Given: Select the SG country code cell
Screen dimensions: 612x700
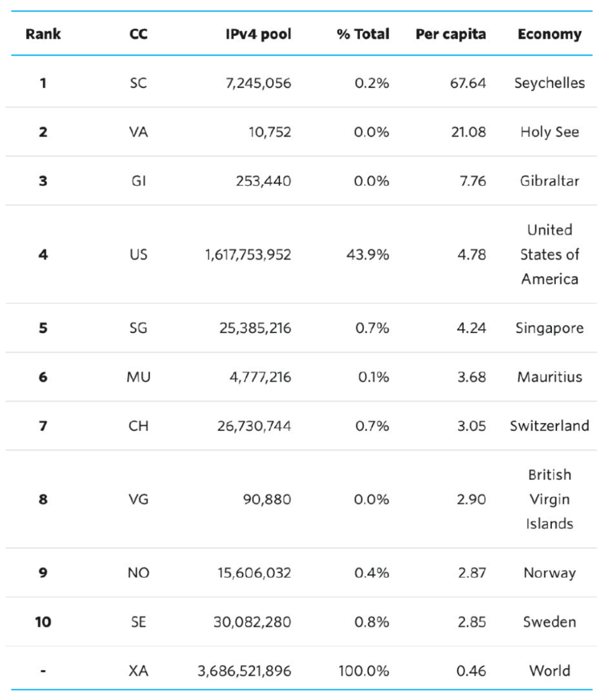Looking at the screenshot, I should pyautogui.click(x=138, y=328).
